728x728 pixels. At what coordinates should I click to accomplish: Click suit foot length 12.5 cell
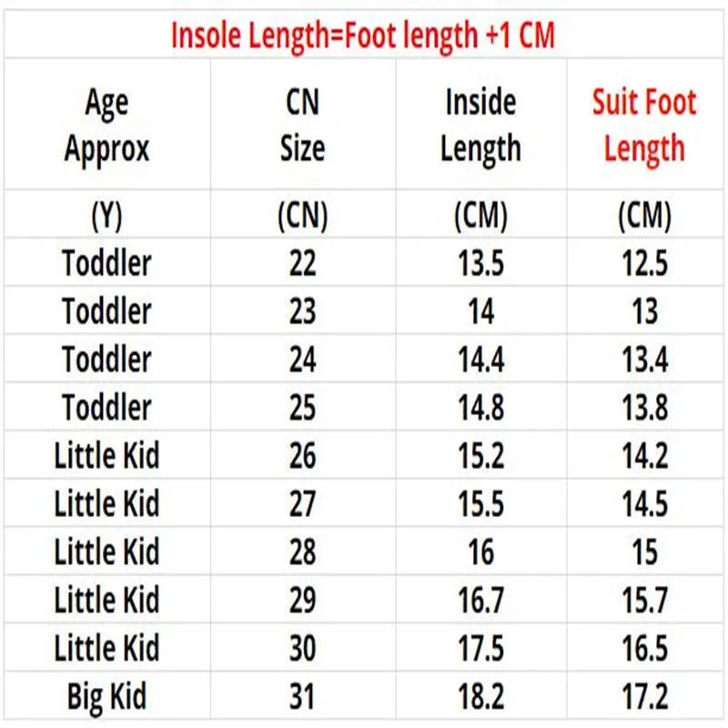[644, 263]
